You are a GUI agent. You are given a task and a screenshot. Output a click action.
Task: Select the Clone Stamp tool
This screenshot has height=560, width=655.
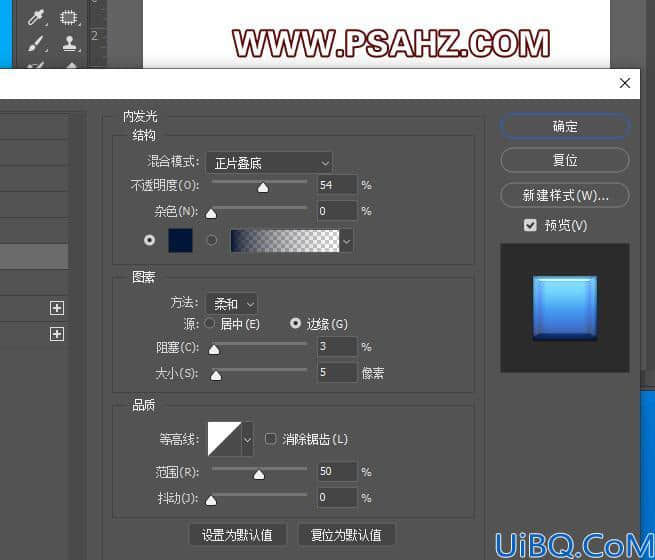tap(70, 44)
